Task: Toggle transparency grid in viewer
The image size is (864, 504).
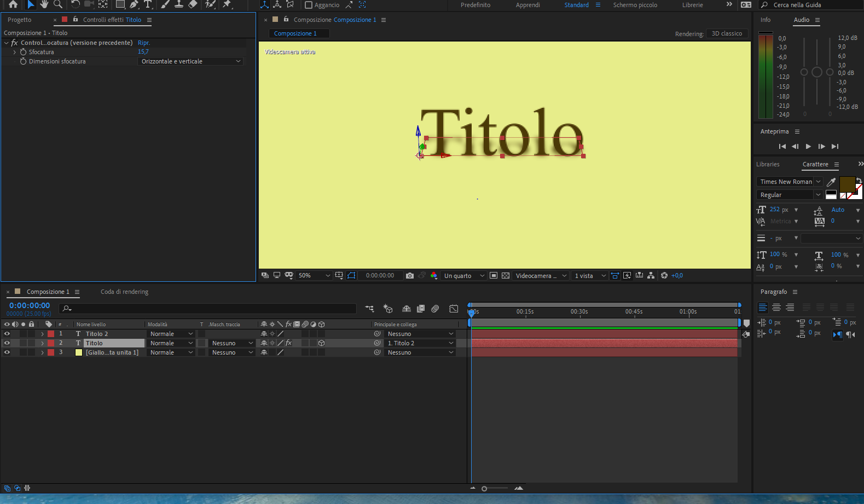Action: (506, 276)
